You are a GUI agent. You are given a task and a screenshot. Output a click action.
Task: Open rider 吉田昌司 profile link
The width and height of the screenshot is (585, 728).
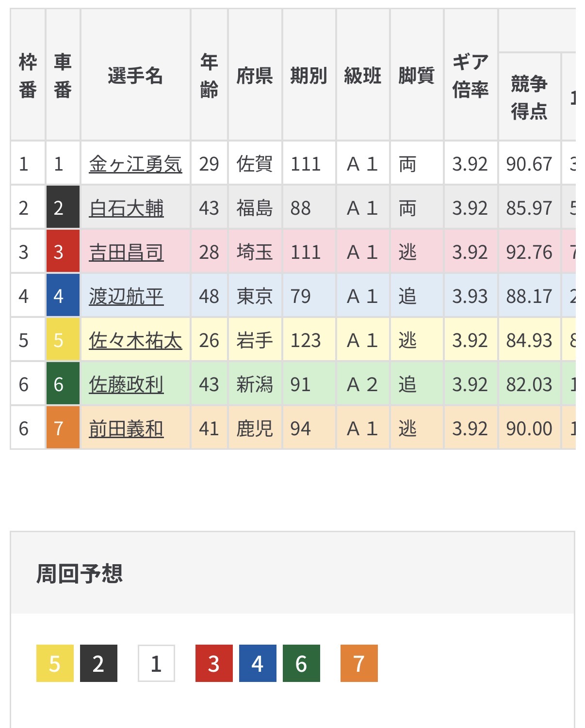[x=126, y=253]
